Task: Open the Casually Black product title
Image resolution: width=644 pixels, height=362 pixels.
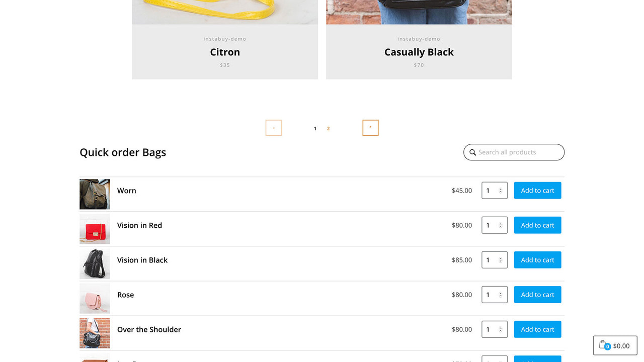Action: tap(419, 52)
